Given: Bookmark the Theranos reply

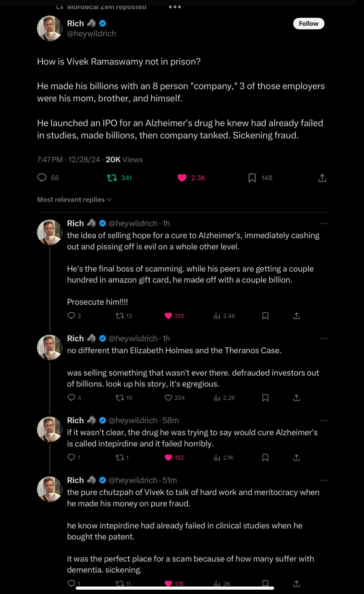Looking at the screenshot, I should (x=265, y=398).
